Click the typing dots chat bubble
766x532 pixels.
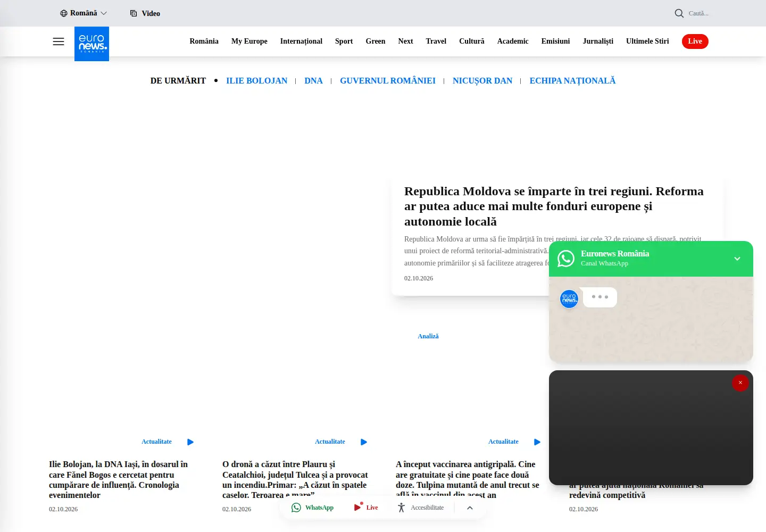600,297
